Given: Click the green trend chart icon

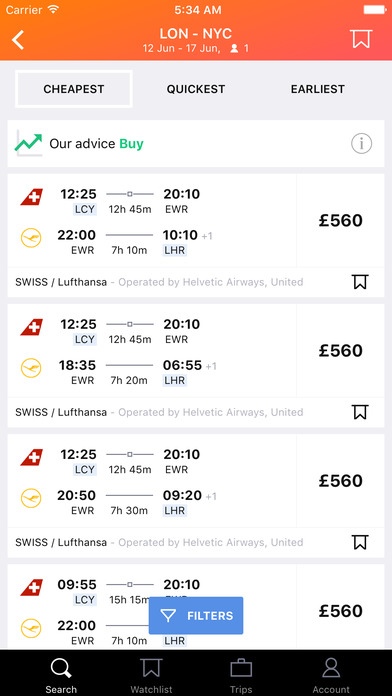Looking at the screenshot, I should (29, 143).
